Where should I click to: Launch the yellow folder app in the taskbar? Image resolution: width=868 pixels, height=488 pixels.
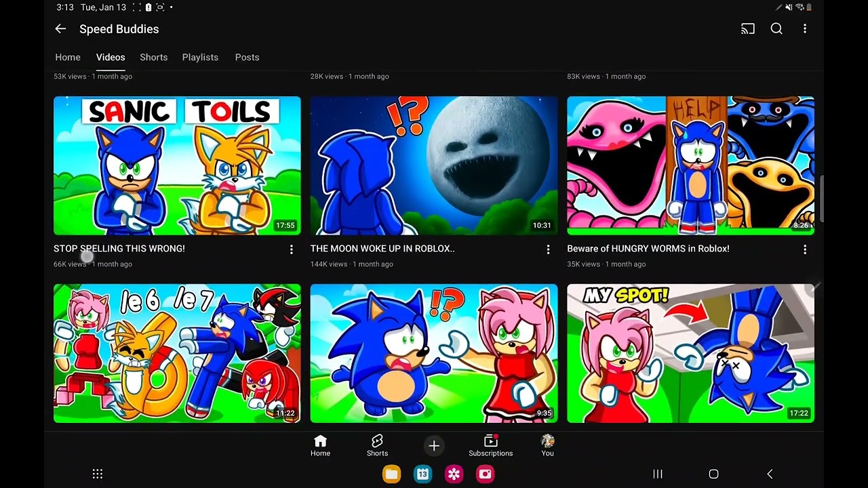click(x=391, y=474)
